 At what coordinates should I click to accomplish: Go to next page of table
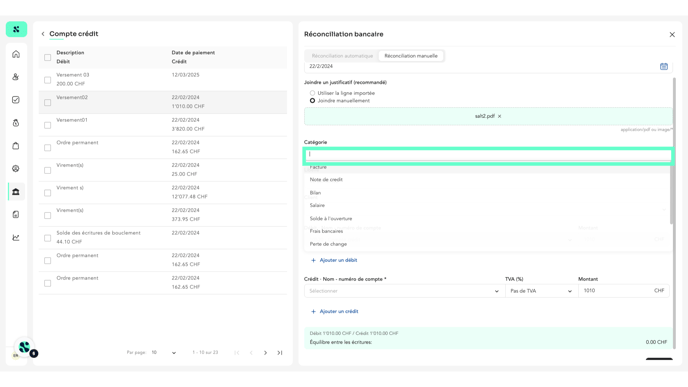click(x=265, y=353)
